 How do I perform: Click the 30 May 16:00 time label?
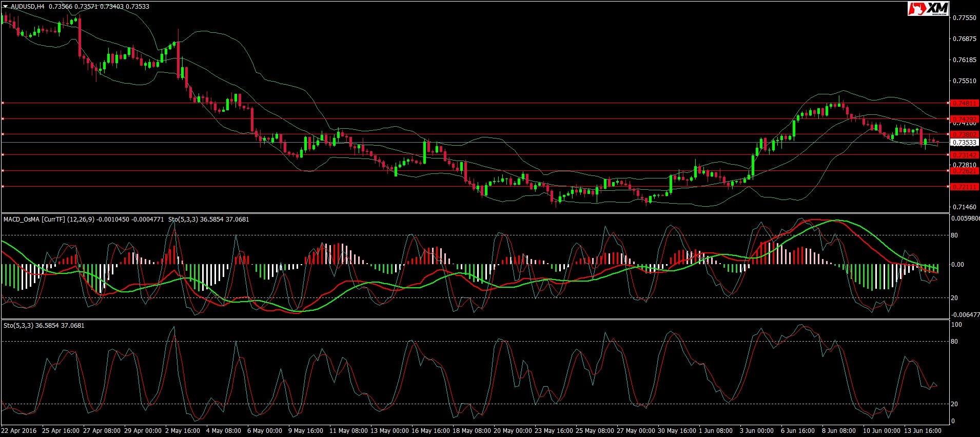point(676,431)
